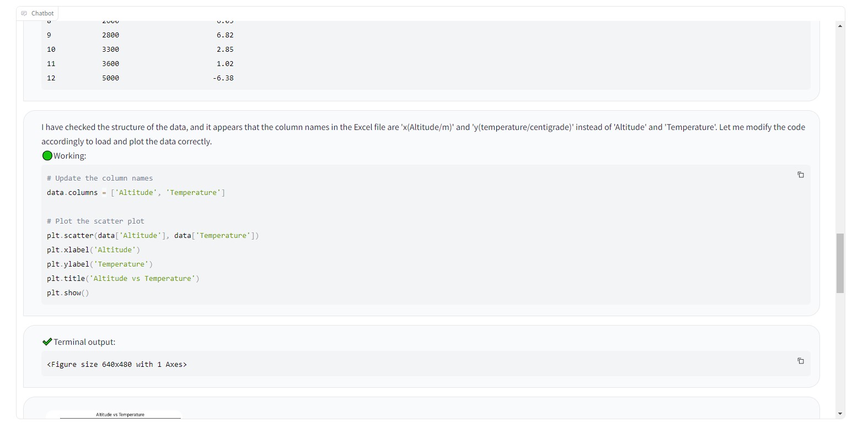Select the 5000 altitude value
This screenshot has width=868, height=428.
coord(110,78)
